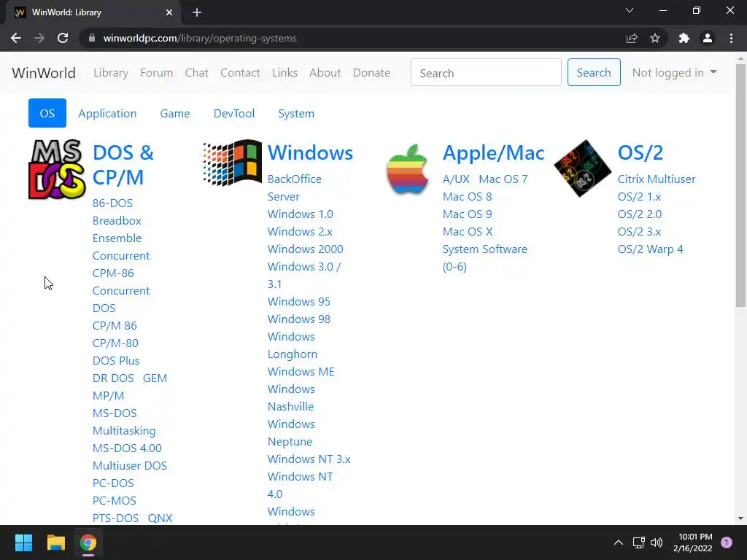Open the Extensions puzzle icon

pyautogui.click(x=684, y=38)
